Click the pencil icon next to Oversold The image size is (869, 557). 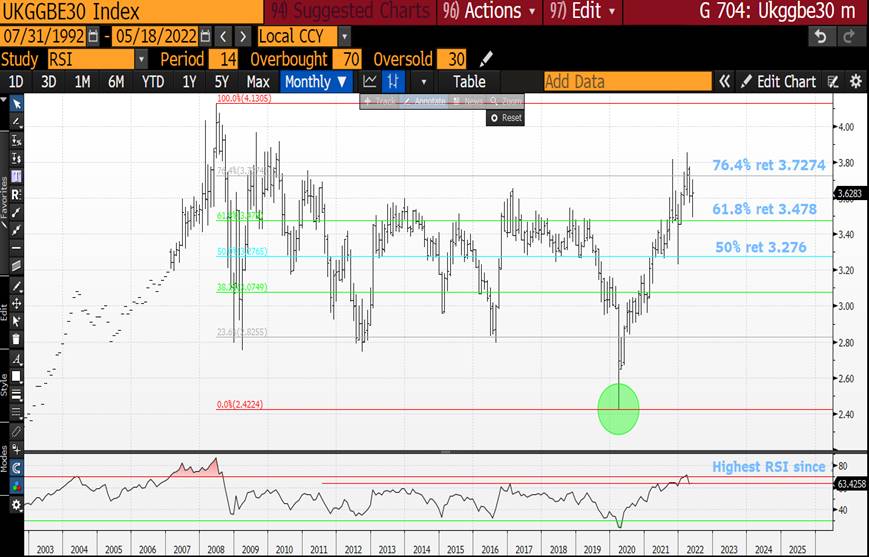pyautogui.click(x=487, y=59)
